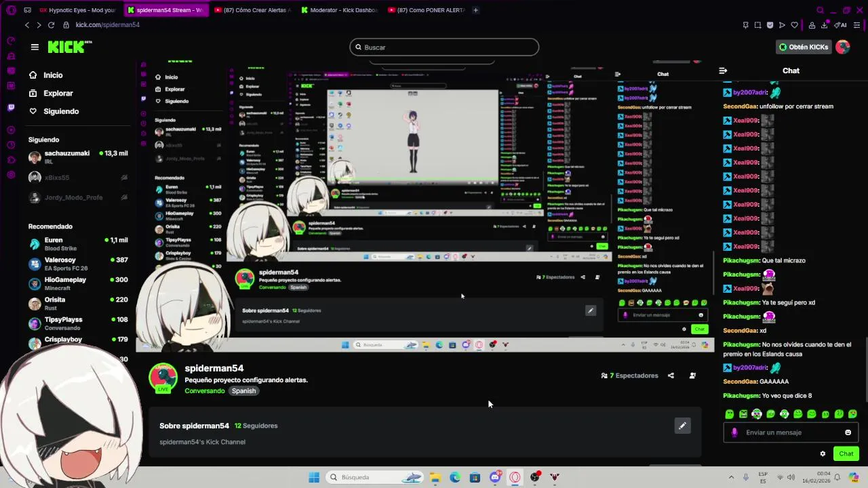Select the last green emote in quick emote row
The image size is (868, 488).
852,414
